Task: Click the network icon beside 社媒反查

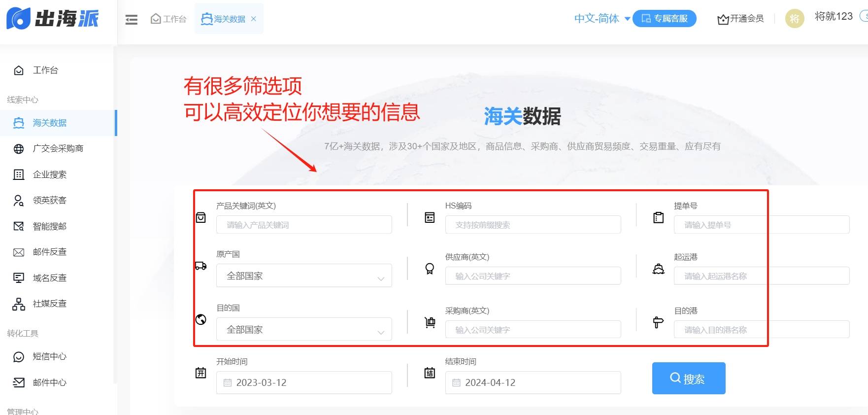Action: tap(19, 304)
